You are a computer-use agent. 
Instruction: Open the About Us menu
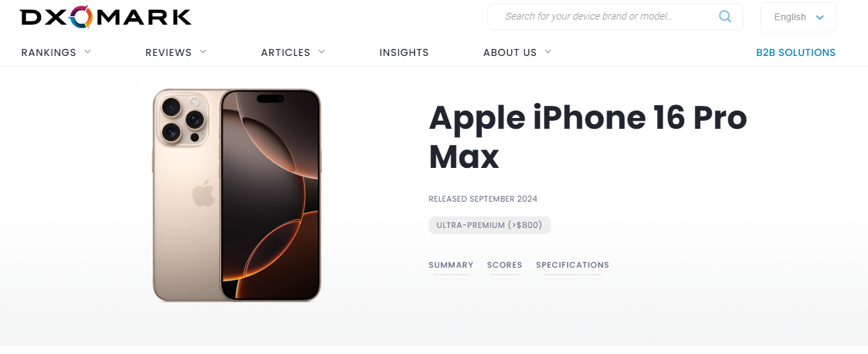point(510,53)
